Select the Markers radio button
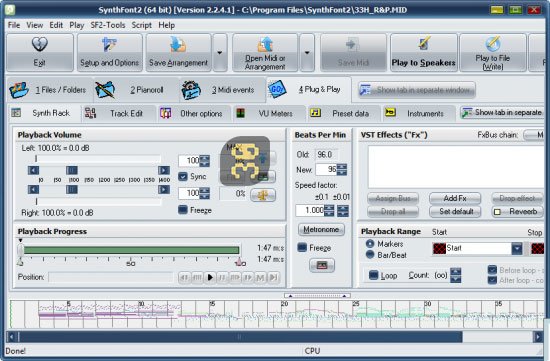Image resolution: width=550 pixels, height=361 pixels. pyautogui.click(x=370, y=243)
